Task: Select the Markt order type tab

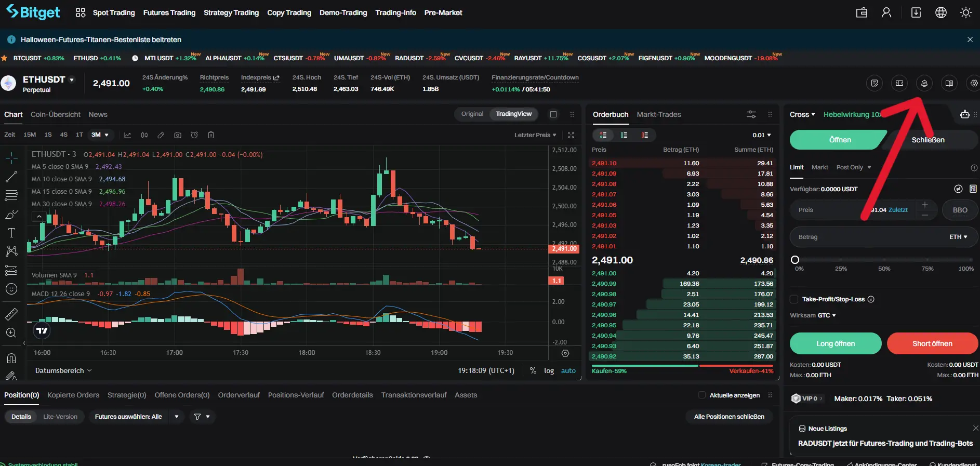Action: click(819, 167)
